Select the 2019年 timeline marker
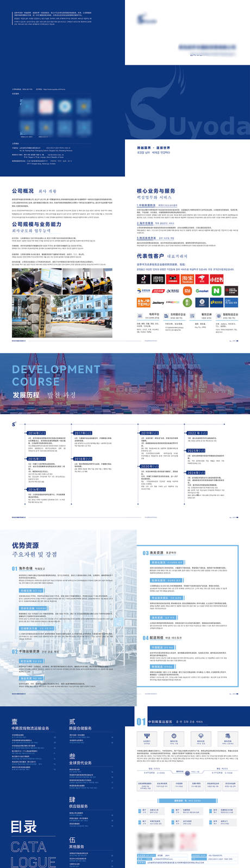250x868 pixels. (149, 433)
